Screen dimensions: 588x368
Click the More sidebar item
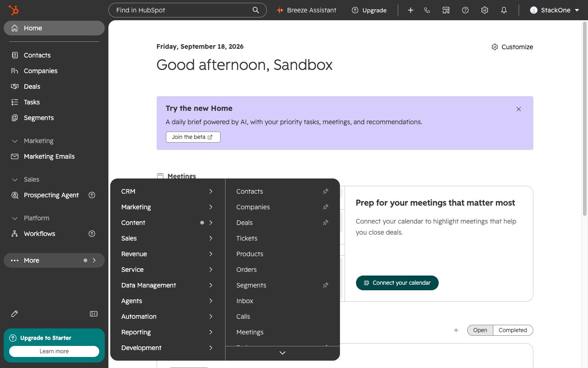pyautogui.click(x=54, y=260)
